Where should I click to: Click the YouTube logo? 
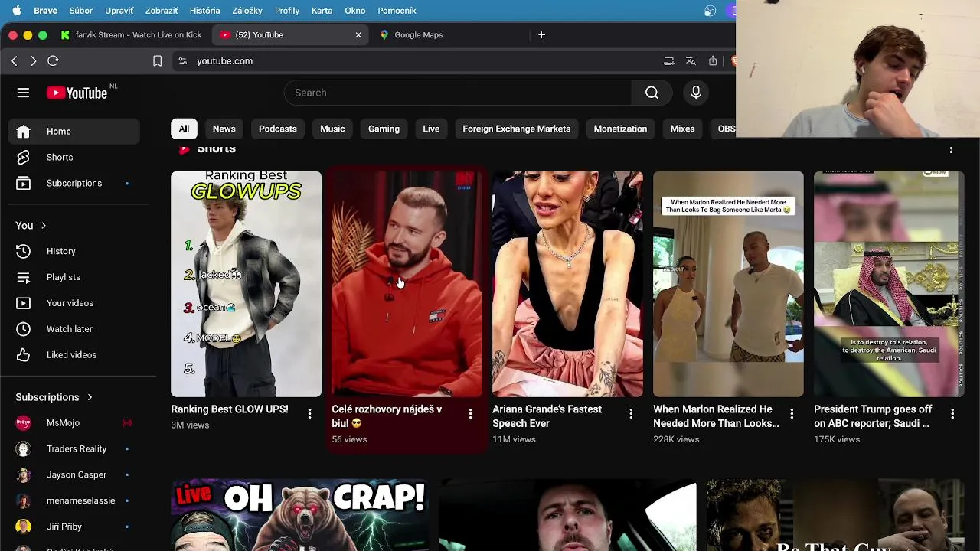(77, 93)
